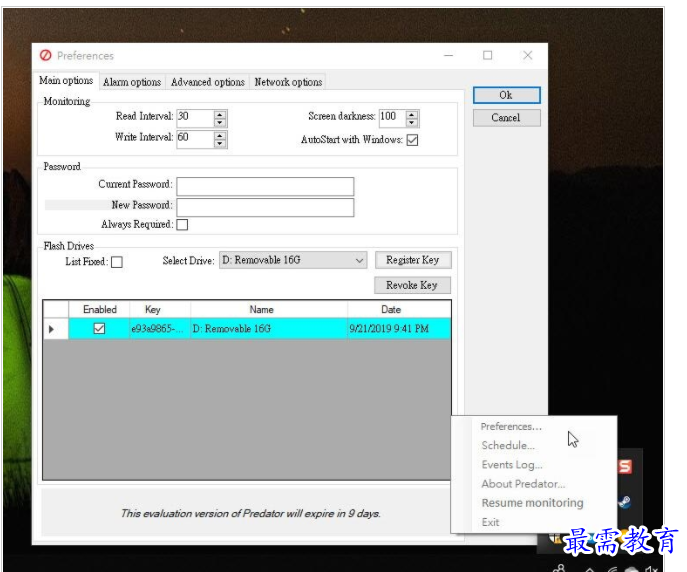The width and height of the screenshot is (687, 572).
Task: Increase Read Interval with up arrow
Action: (x=220, y=115)
